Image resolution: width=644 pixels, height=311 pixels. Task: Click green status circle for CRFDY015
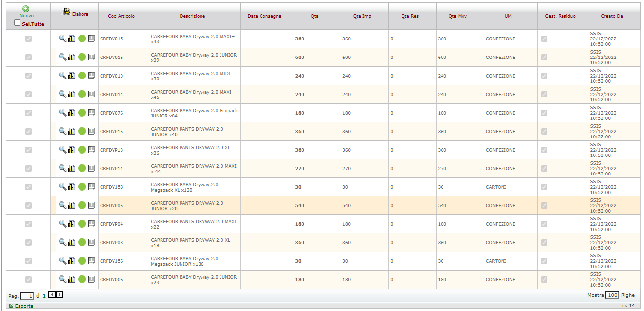(82, 39)
